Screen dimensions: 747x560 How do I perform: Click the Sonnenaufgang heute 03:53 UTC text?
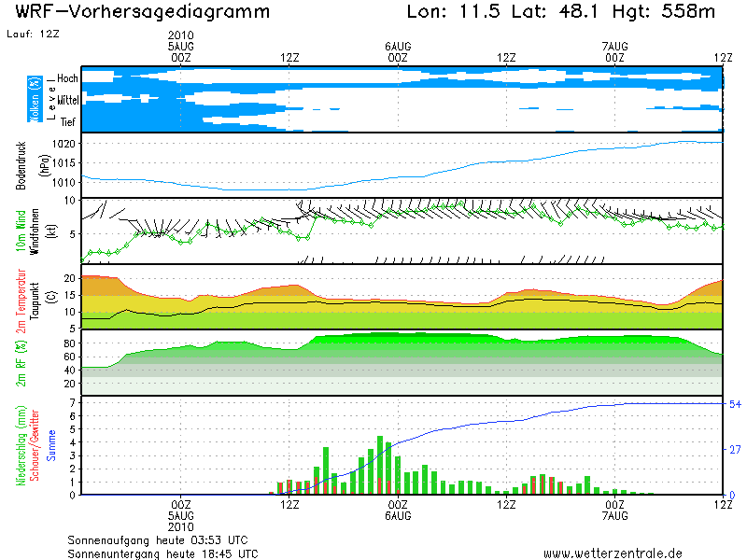point(157,540)
